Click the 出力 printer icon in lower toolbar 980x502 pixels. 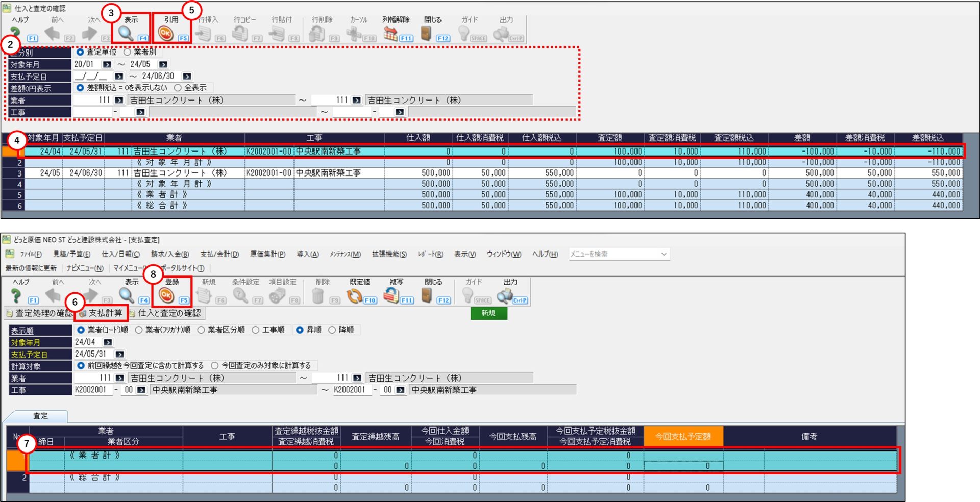click(505, 295)
